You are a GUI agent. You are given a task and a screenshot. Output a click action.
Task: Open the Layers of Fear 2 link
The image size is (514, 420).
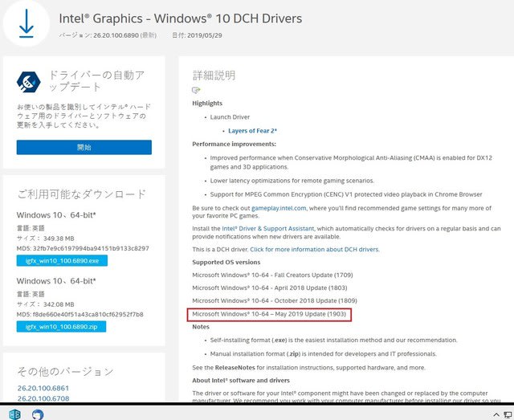pos(252,131)
